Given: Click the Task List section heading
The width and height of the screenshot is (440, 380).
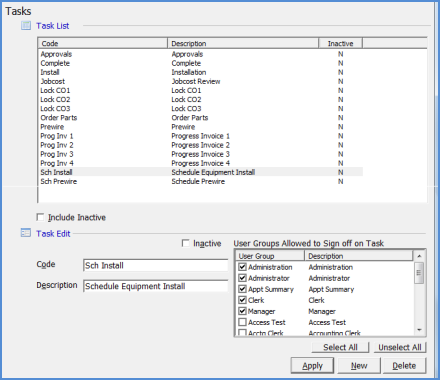Looking at the screenshot, I should click(x=53, y=26).
